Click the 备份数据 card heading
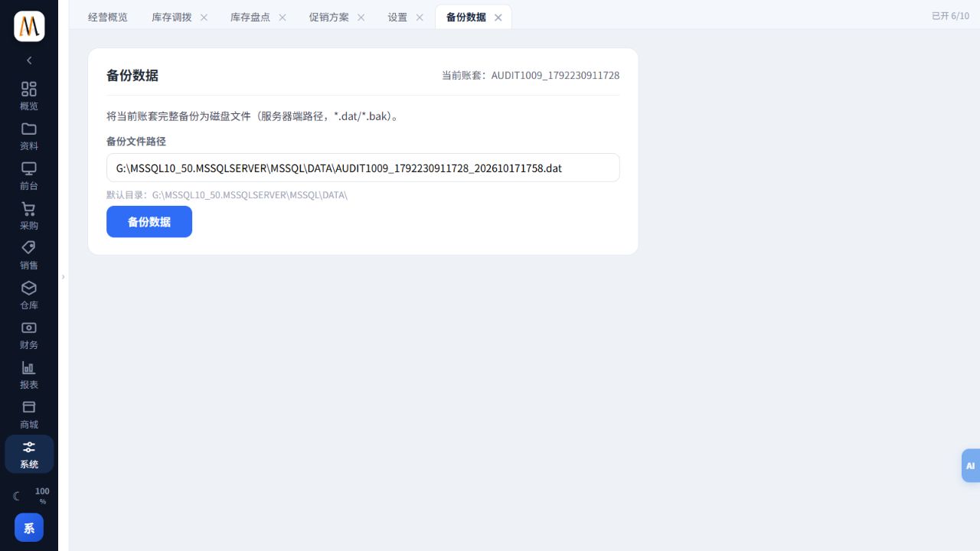 pos(132,75)
